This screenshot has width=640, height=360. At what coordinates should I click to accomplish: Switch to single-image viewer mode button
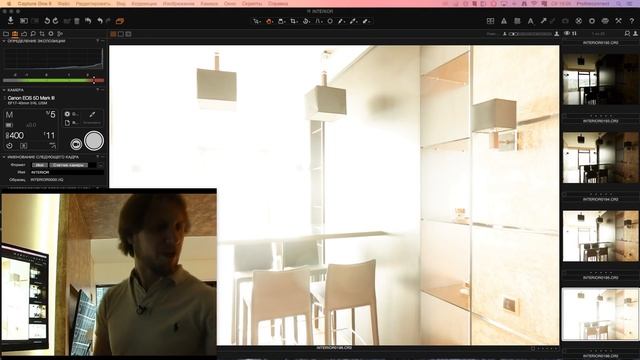[x=121, y=34]
